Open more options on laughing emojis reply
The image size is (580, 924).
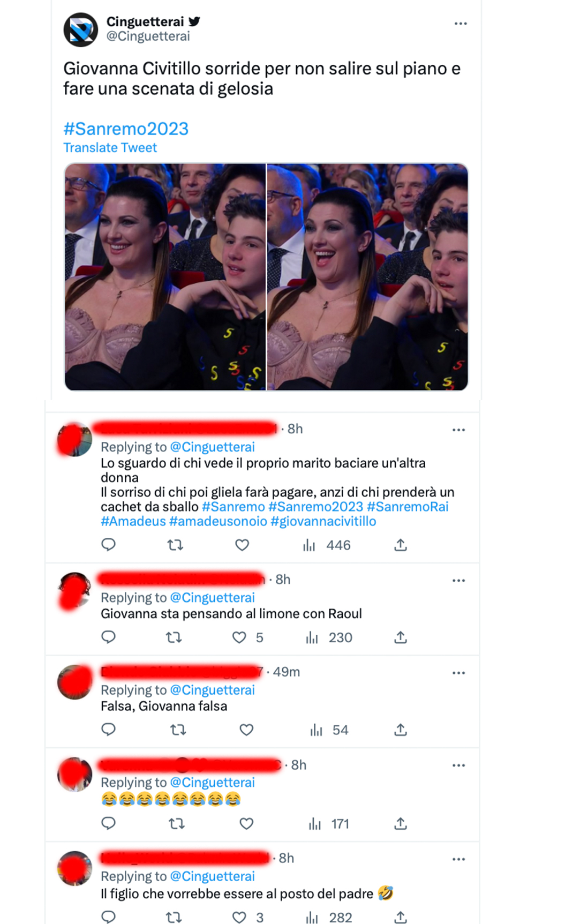pos(458,765)
